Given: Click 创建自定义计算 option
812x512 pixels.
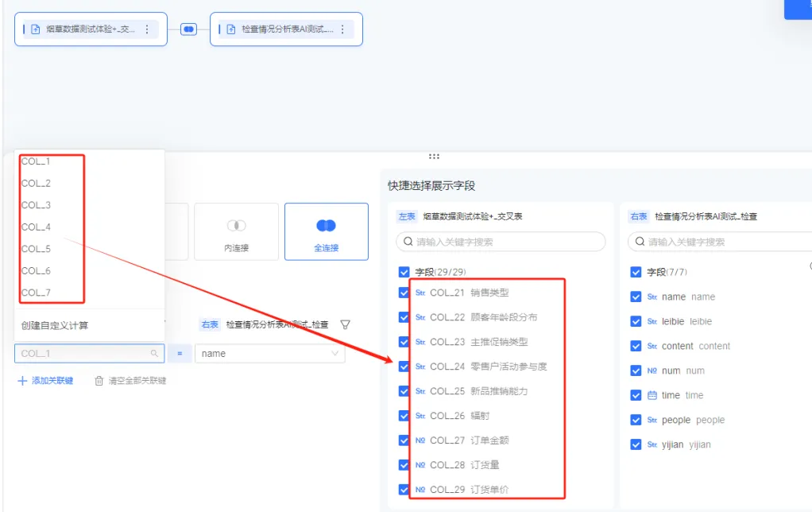Looking at the screenshot, I should [54, 325].
